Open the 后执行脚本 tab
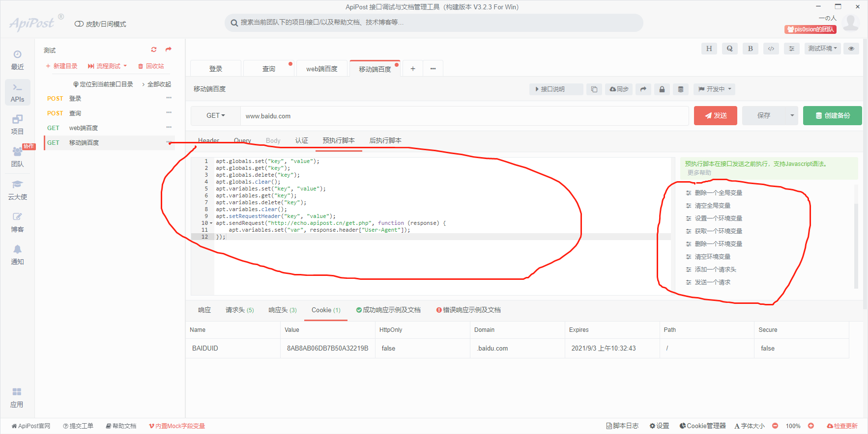 (385, 140)
